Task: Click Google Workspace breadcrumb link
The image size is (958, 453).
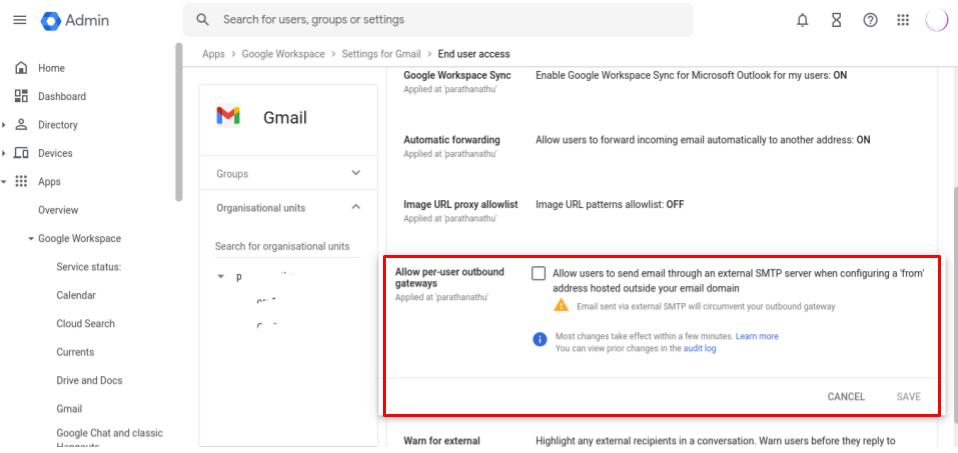Action: (283, 54)
